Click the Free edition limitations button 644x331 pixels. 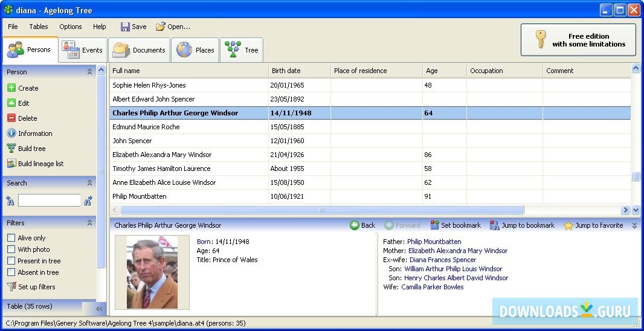pos(578,40)
